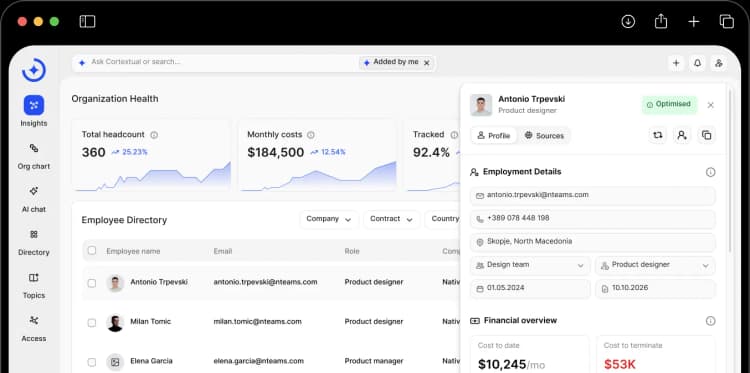Click the antonio.trpevski@nteams.com email field
Viewport: 750px width, 373px height.
pyautogui.click(x=593, y=196)
